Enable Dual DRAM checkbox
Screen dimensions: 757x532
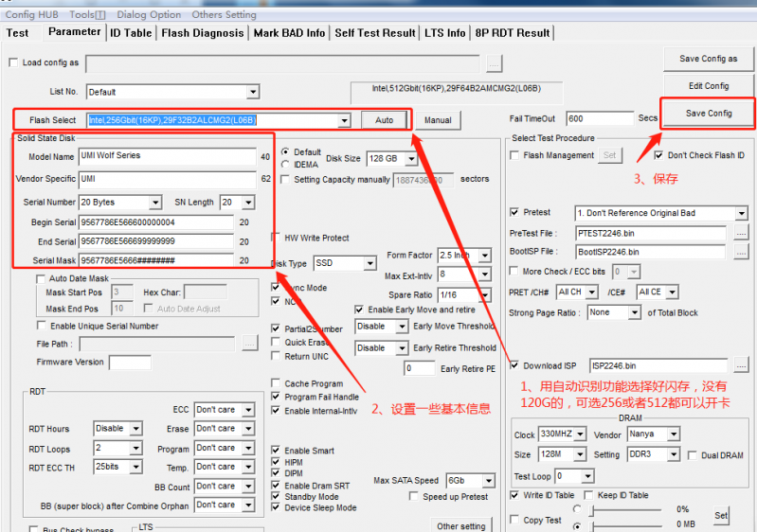coord(693,455)
